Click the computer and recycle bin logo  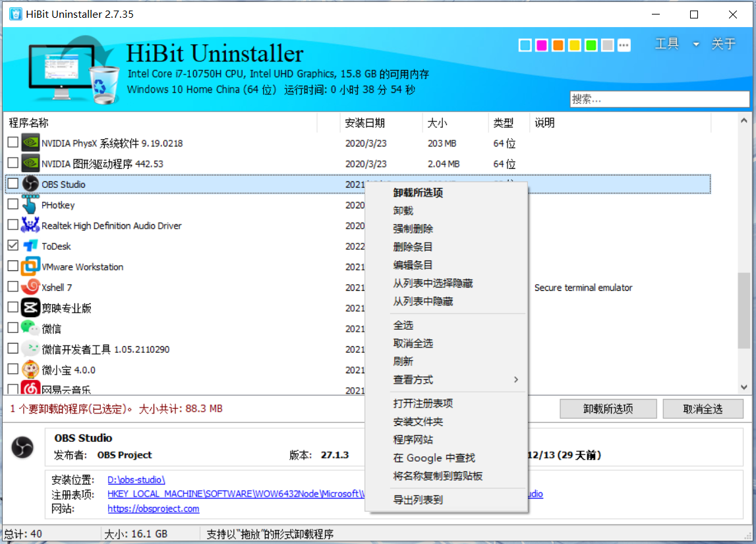73,70
